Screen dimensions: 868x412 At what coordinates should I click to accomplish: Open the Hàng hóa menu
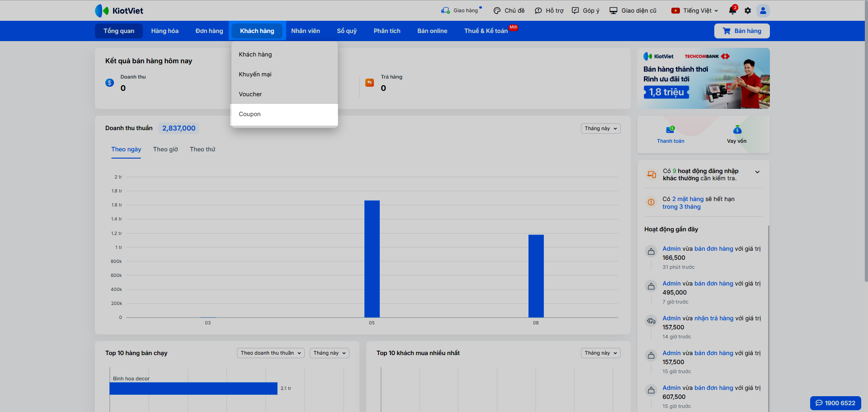click(165, 31)
